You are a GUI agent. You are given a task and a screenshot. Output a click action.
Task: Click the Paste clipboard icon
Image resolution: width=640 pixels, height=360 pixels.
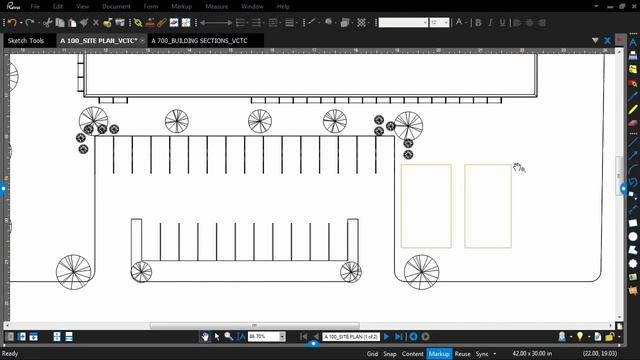click(72, 22)
